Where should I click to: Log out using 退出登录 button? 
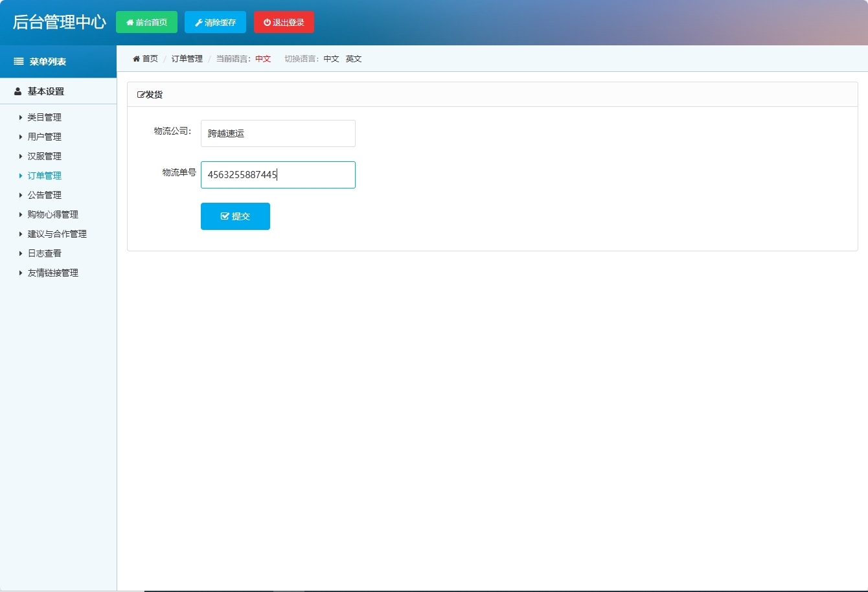(x=284, y=22)
